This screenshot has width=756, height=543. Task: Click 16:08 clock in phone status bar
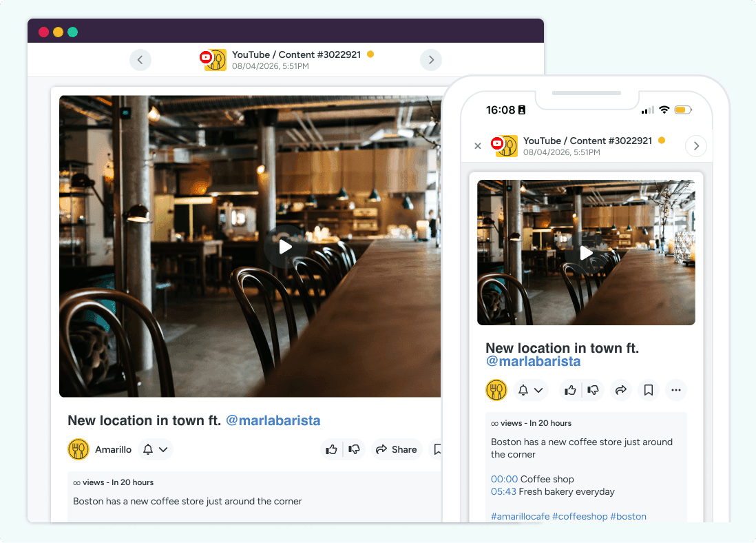coord(501,110)
